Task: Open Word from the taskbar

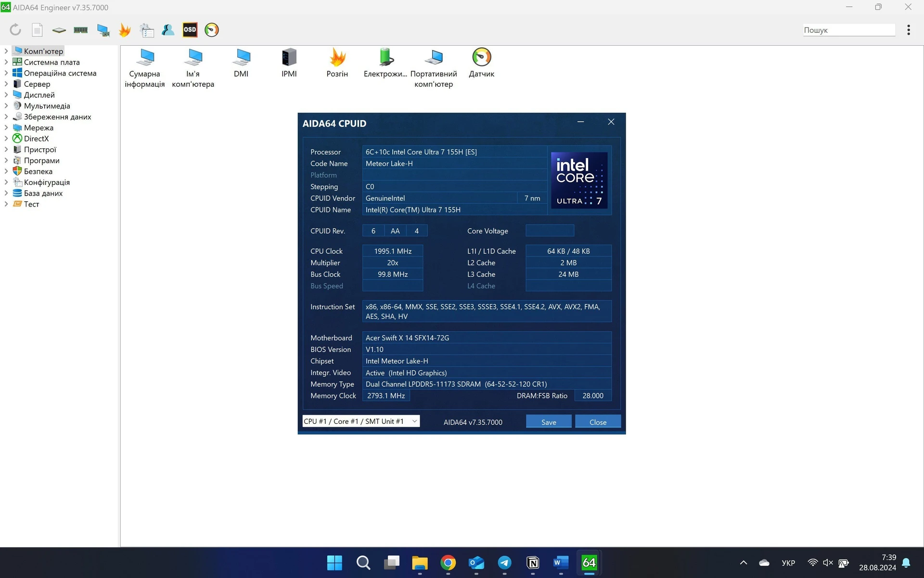Action: tap(561, 562)
